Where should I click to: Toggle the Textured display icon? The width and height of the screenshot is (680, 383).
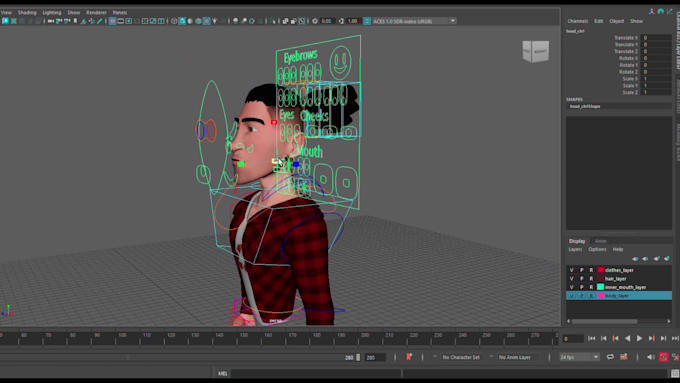click(x=206, y=21)
